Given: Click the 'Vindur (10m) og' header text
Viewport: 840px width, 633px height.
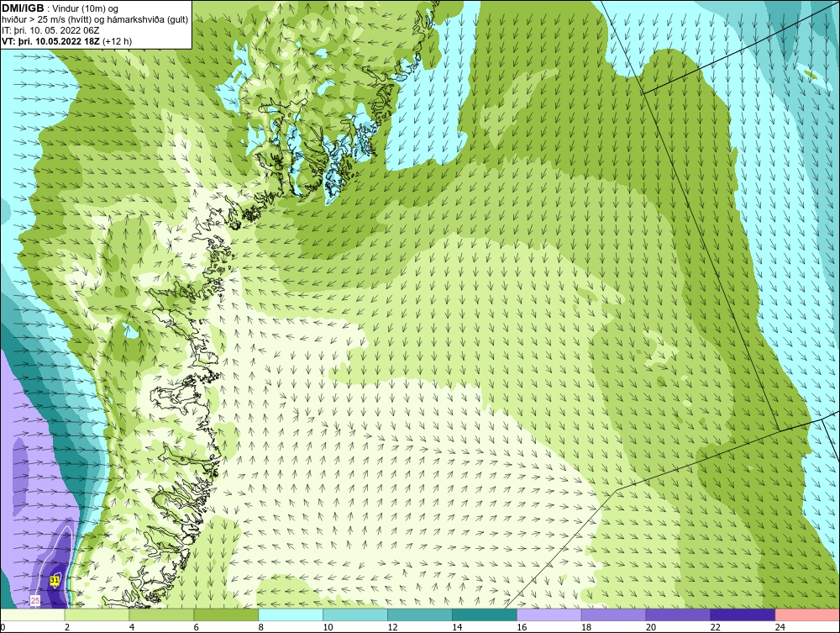Looking at the screenshot, I should coord(86,8).
